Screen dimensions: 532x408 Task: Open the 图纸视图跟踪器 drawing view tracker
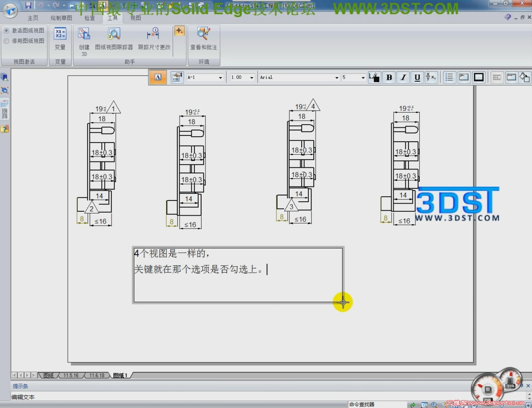pos(114,39)
